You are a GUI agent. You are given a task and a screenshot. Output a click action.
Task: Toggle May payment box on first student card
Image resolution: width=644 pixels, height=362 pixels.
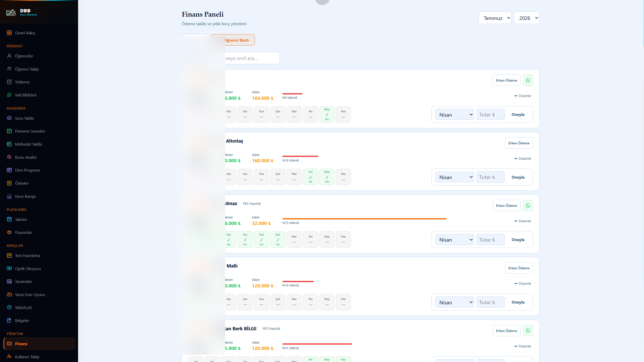[x=327, y=114]
